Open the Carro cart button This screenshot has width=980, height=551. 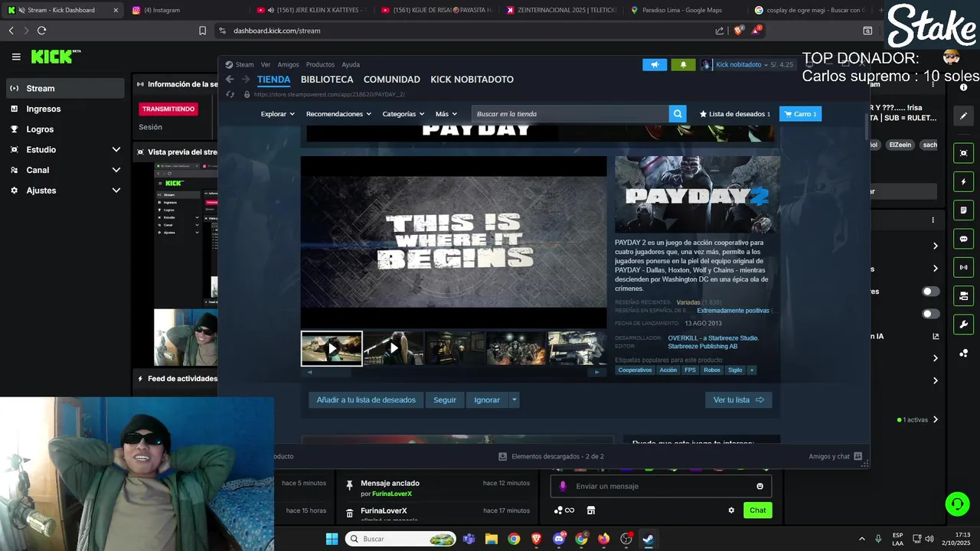point(800,114)
